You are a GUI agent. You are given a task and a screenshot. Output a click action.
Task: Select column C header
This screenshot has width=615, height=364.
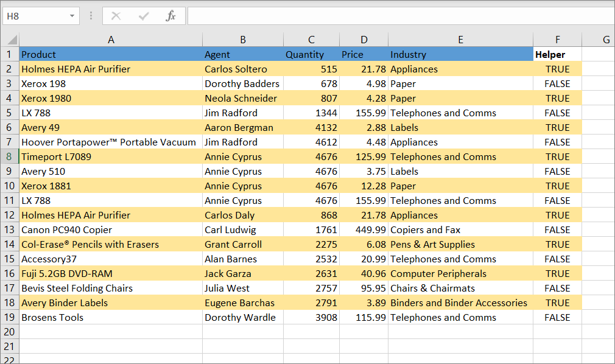311,40
